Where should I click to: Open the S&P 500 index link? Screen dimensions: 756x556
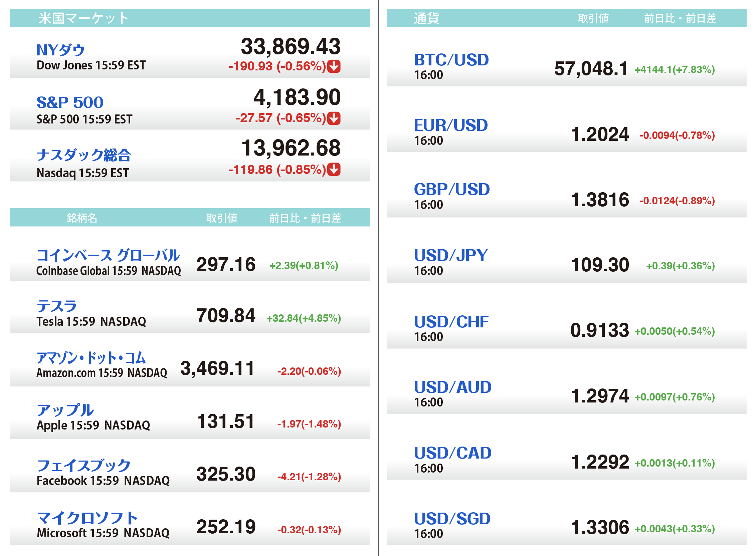click(70, 102)
